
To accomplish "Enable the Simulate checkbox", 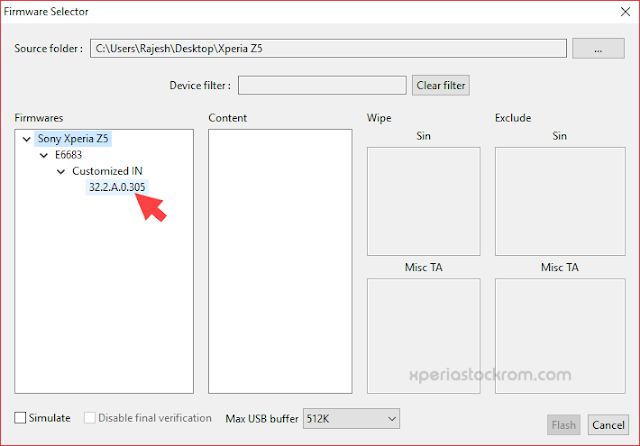I will pyautogui.click(x=20, y=418).
